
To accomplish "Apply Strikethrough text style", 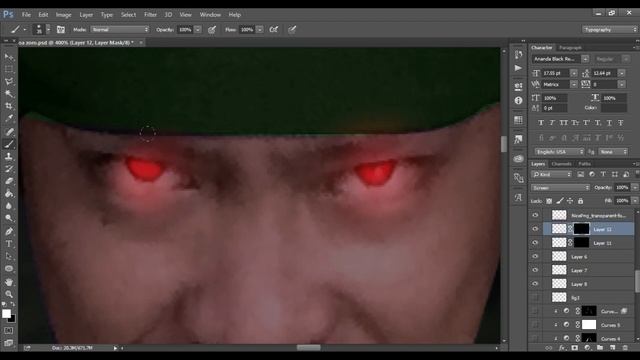I will 620,122.
